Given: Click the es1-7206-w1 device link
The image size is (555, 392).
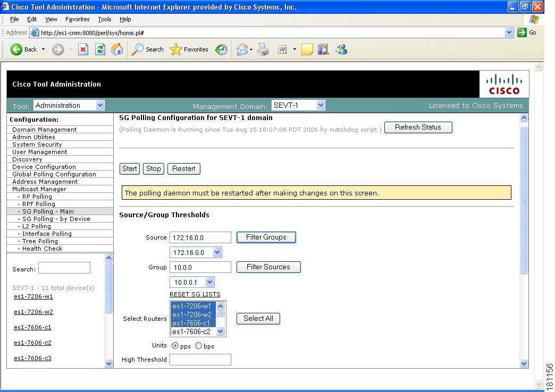Looking at the screenshot, I should 33,296.
